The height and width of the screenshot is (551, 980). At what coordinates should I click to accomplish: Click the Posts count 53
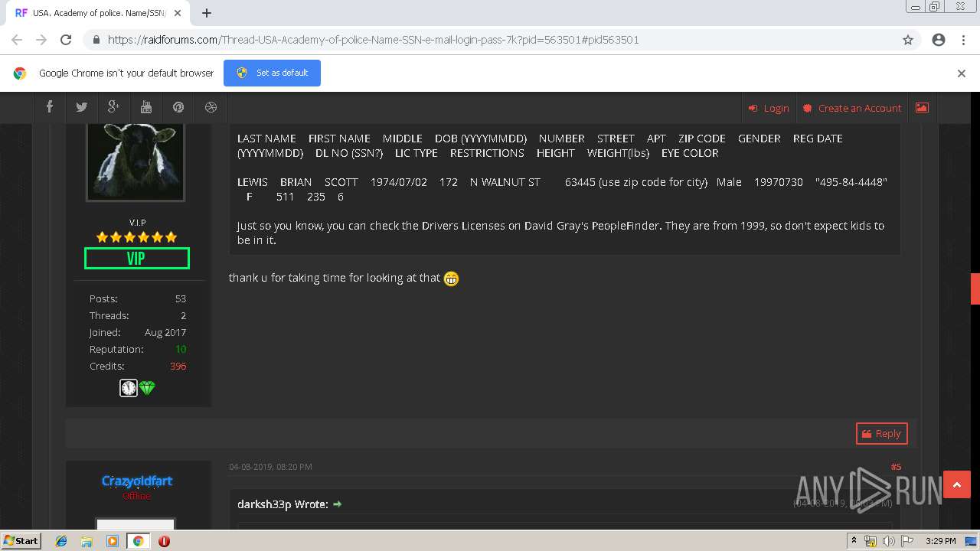click(181, 298)
